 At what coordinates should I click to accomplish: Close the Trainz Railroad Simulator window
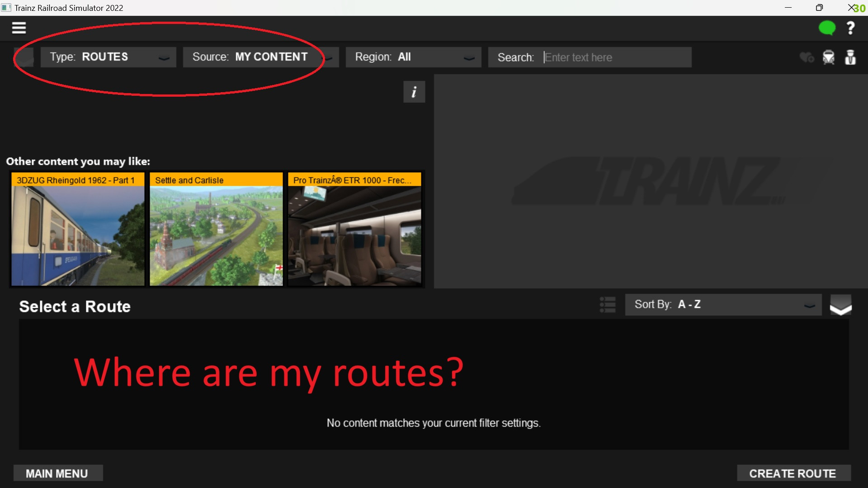coord(851,8)
